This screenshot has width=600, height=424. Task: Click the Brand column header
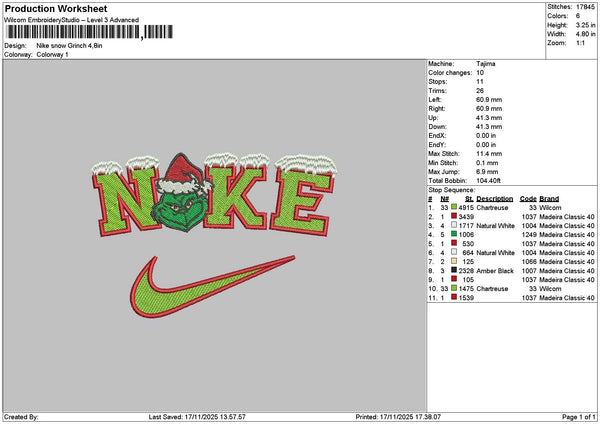coord(549,199)
